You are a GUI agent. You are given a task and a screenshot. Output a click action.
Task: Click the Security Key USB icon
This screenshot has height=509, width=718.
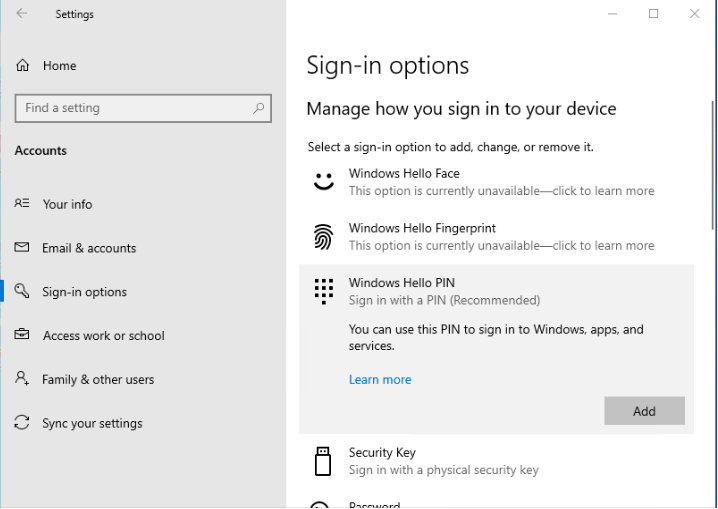pos(323,461)
